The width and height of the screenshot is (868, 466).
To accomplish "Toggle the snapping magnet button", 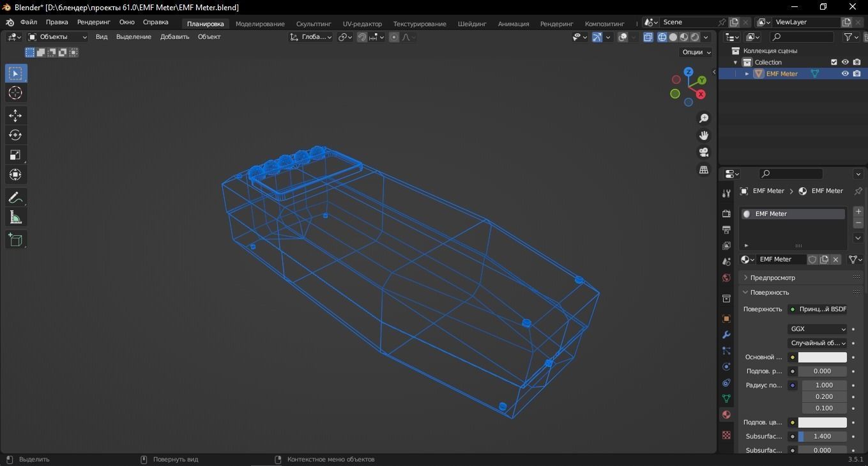I will tap(362, 37).
